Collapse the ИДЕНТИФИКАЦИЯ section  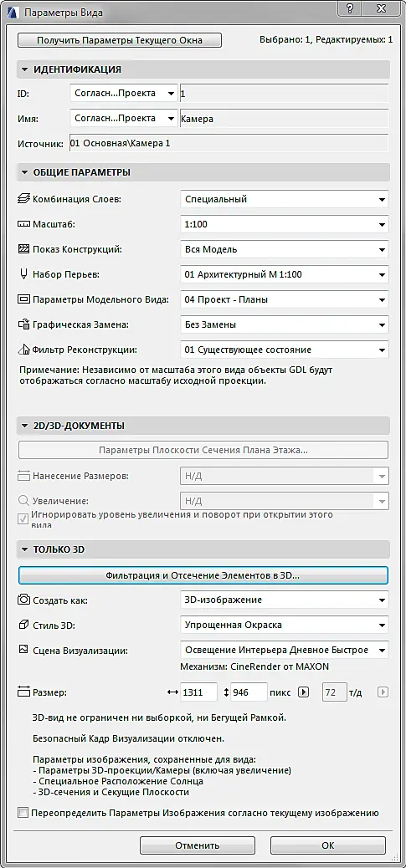(x=25, y=69)
